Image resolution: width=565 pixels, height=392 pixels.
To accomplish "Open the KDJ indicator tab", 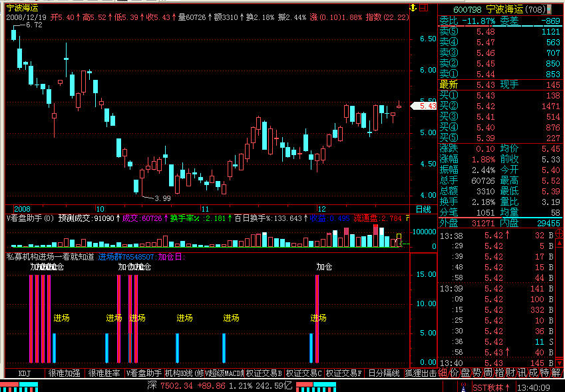I will (x=25, y=373).
